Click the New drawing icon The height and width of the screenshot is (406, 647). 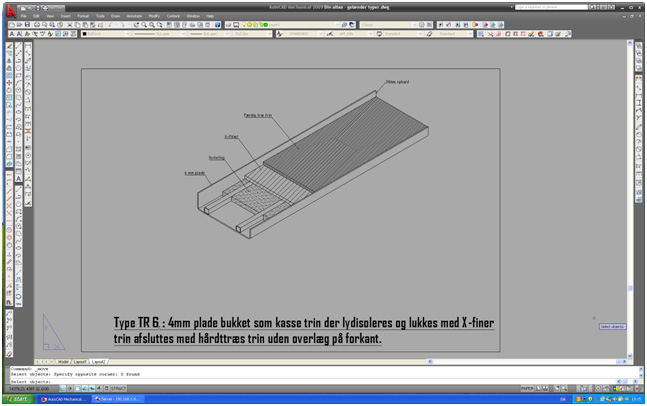tap(12, 25)
